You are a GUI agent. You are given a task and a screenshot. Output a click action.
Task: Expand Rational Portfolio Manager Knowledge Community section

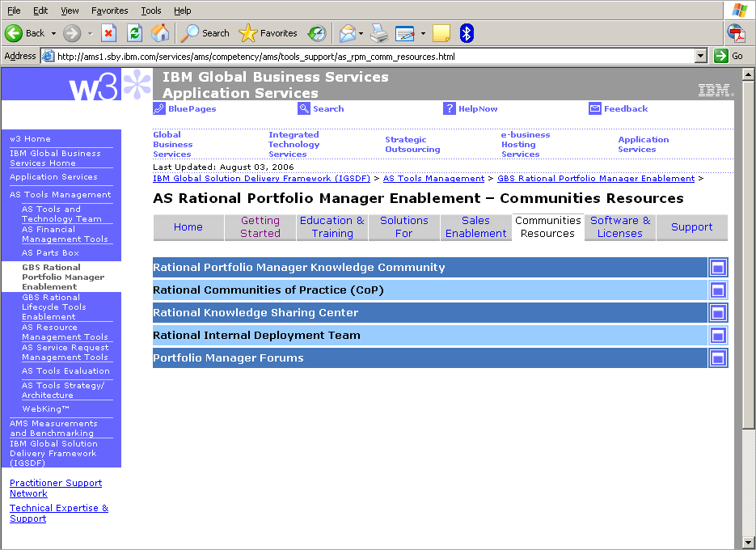pos(718,268)
